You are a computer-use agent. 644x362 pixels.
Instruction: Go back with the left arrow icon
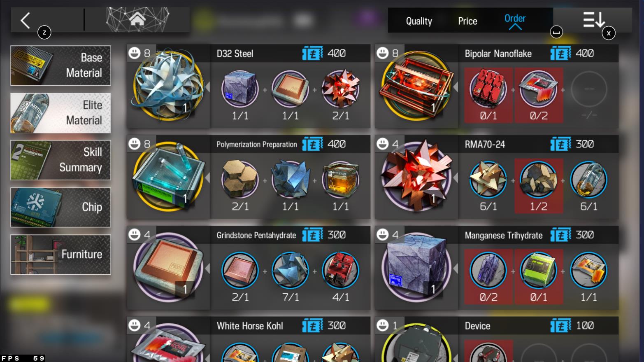tap(26, 20)
